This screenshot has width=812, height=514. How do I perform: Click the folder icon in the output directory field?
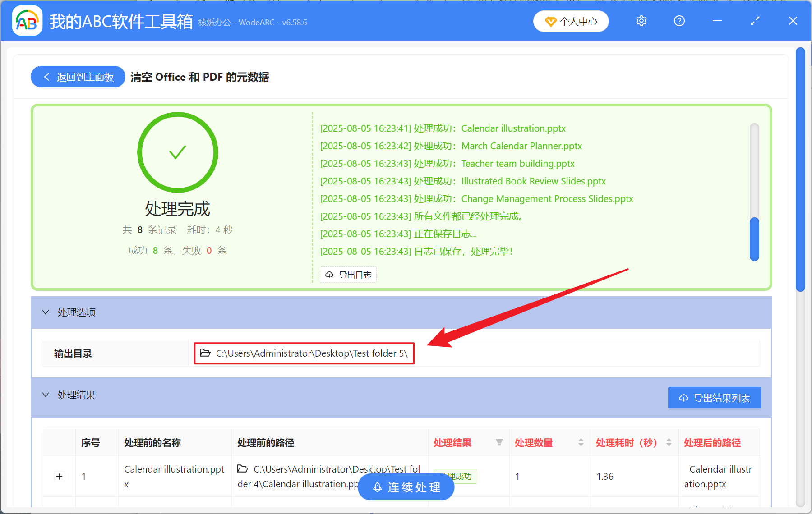pos(204,353)
